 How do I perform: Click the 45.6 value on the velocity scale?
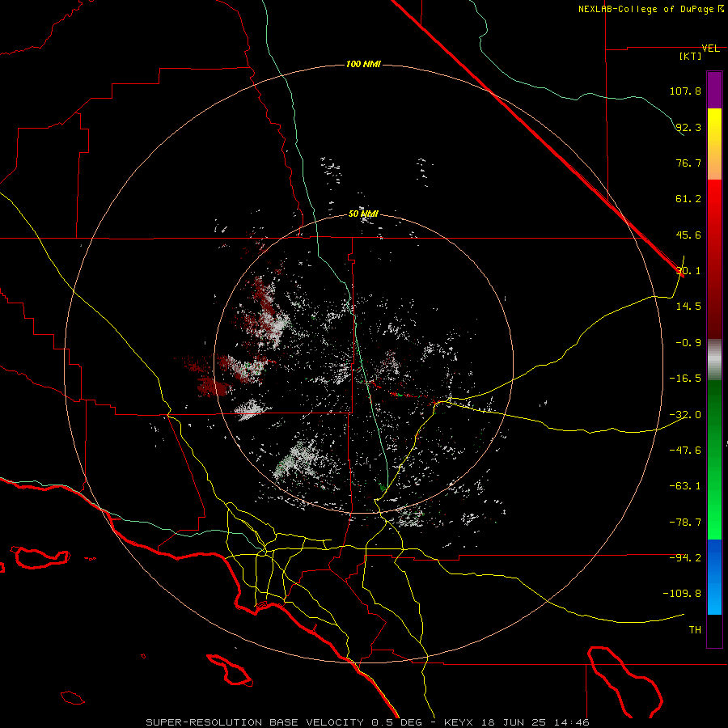[688, 235]
